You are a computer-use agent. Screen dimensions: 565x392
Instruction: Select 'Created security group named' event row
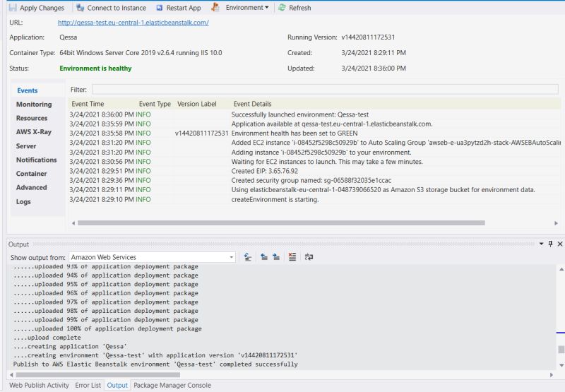pos(314,180)
